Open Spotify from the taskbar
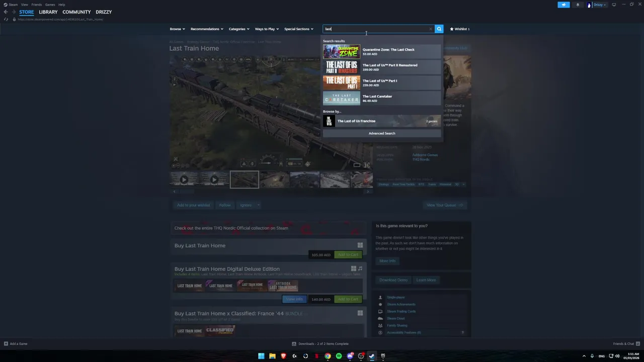 tap(339, 356)
